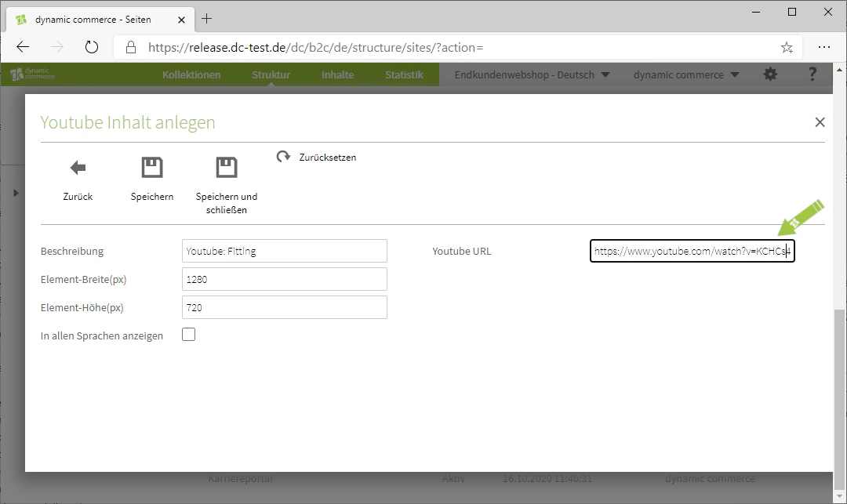Open the settings gear icon
Screen dimensions: 847x504
point(770,74)
